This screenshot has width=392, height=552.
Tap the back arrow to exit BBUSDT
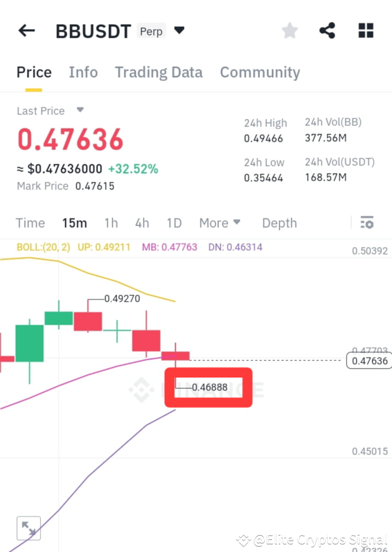(26, 31)
